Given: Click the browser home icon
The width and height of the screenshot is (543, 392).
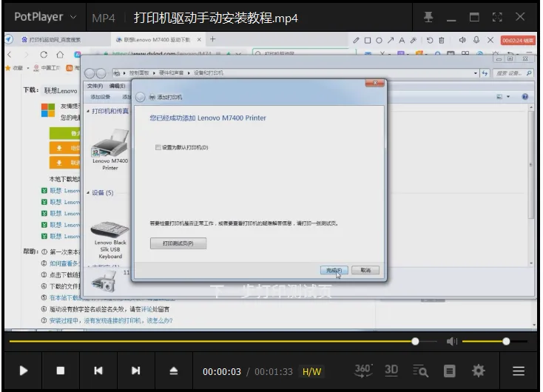Looking at the screenshot, I should tap(60, 55).
